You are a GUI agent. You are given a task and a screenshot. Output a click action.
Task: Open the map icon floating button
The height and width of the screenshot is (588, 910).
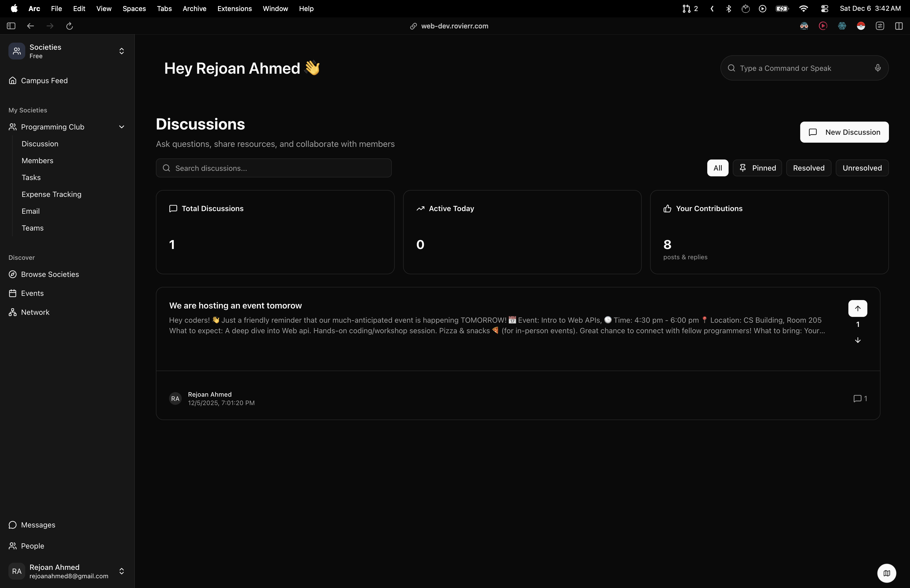click(x=886, y=573)
